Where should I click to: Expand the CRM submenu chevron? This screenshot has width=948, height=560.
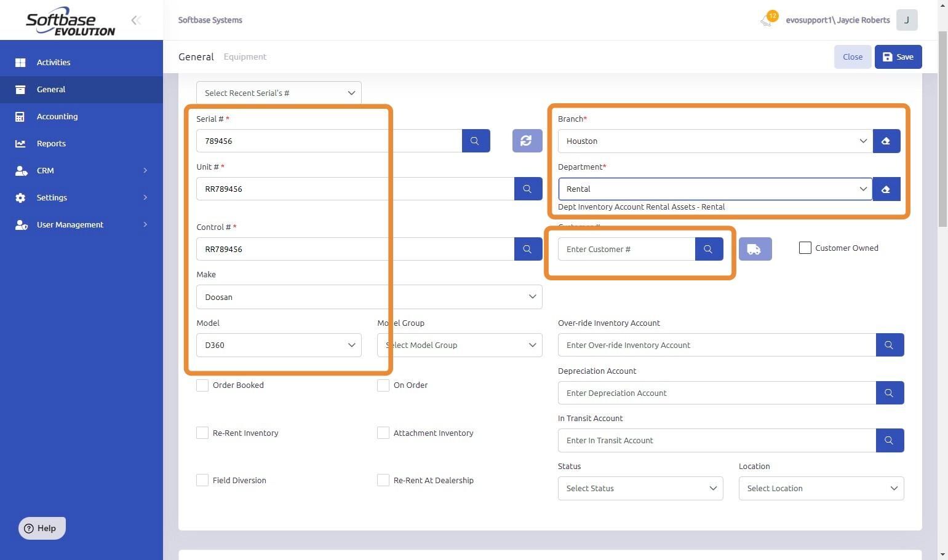[x=145, y=170]
